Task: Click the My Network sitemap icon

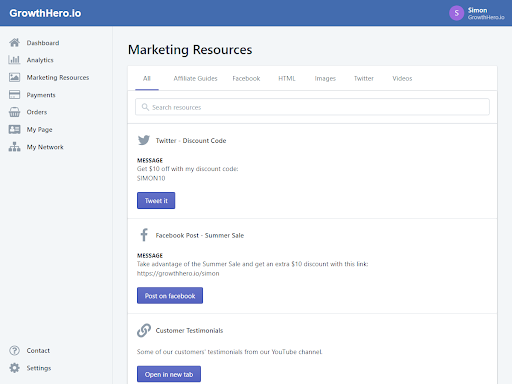Action: click(x=14, y=147)
